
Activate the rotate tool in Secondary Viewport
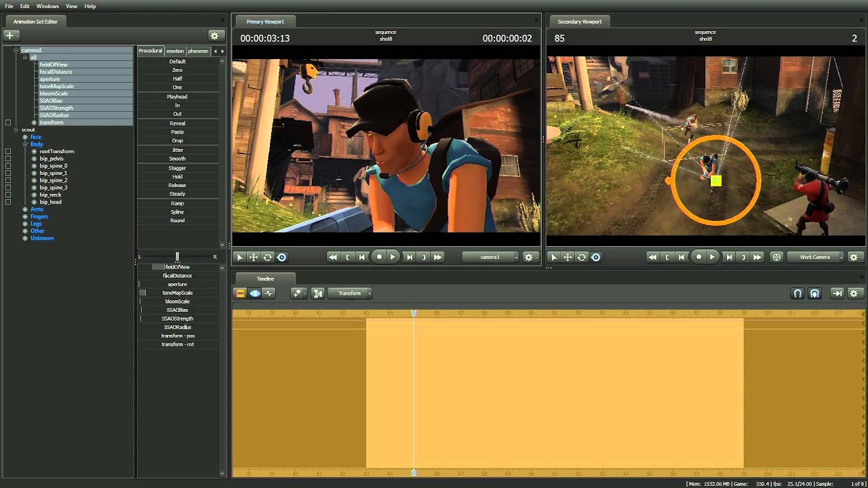click(582, 258)
